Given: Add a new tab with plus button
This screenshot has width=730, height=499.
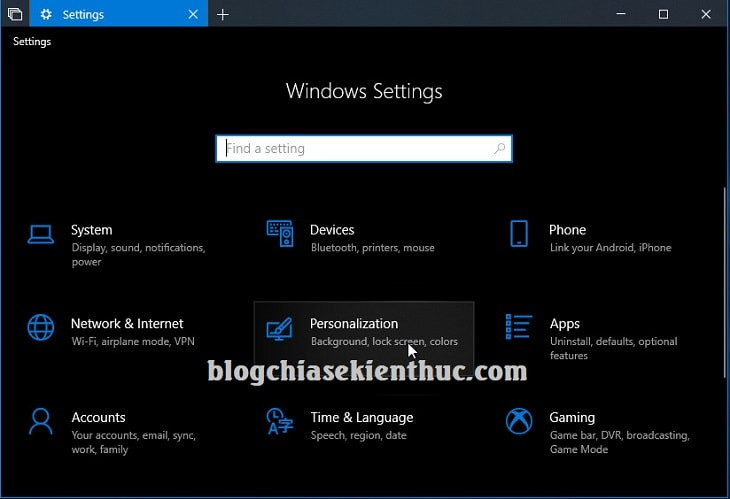Looking at the screenshot, I should [x=223, y=14].
